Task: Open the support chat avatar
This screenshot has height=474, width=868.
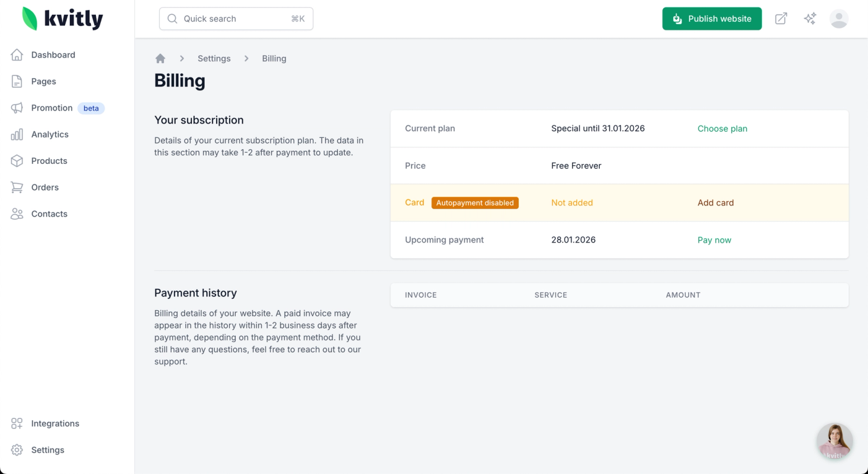Action: [x=834, y=441]
